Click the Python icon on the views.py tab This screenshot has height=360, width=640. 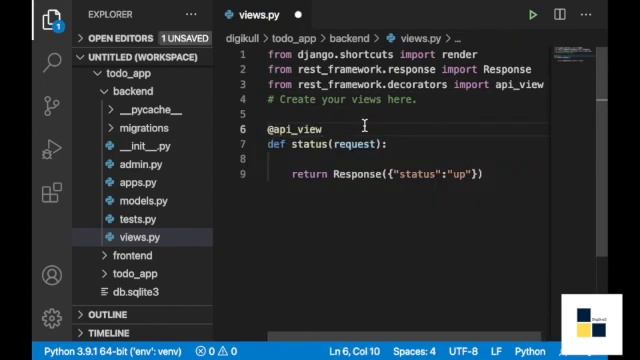[229, 15]
